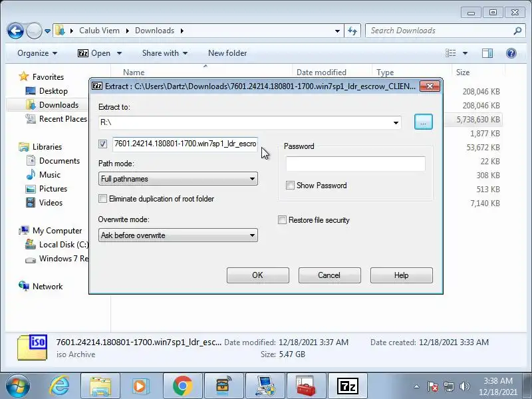Click the browse (...) button
532x399 pixels.
coord(423,122)
